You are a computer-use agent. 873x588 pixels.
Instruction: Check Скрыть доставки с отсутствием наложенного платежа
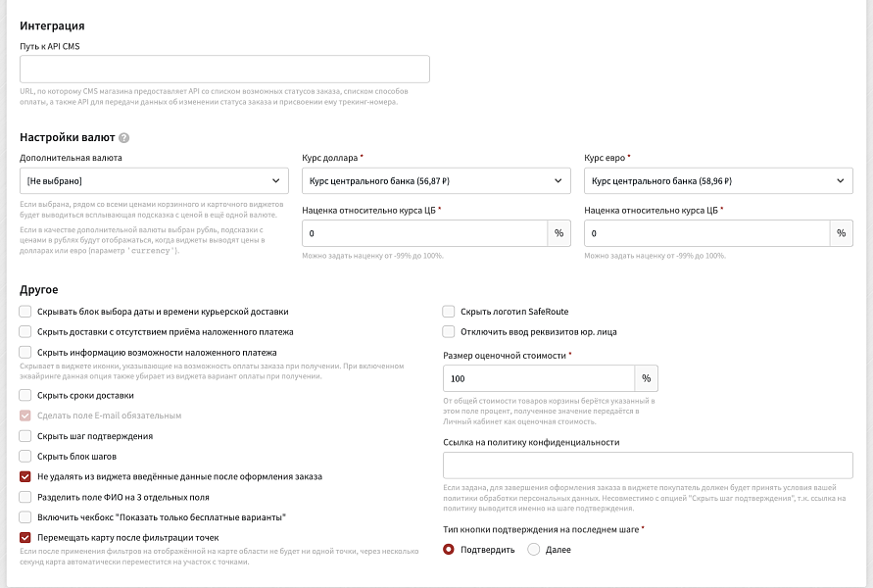pos(24,332)
